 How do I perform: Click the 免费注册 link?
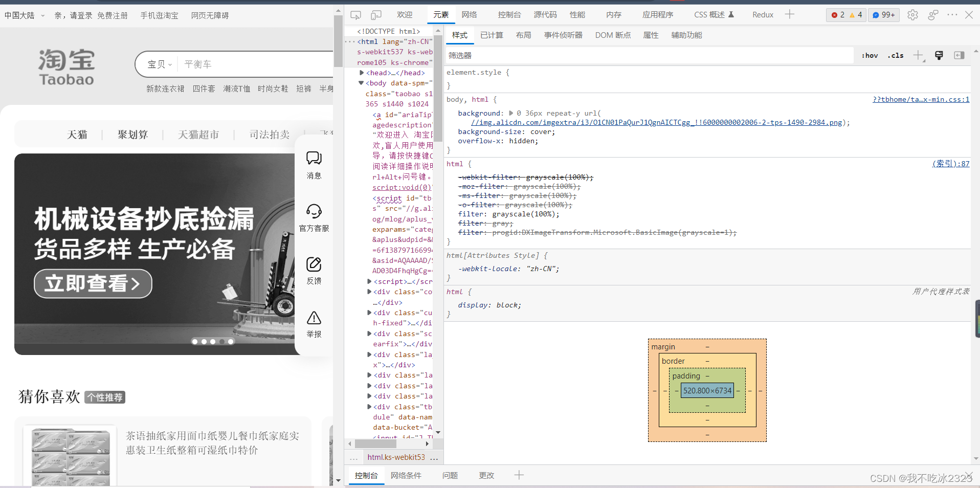point(113,15)
